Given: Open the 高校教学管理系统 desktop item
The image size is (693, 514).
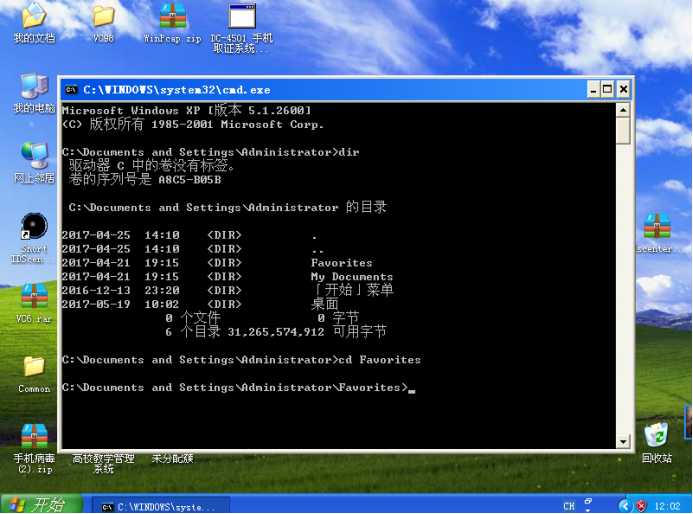Looking at the screenshot, I should tap(103, 463).
